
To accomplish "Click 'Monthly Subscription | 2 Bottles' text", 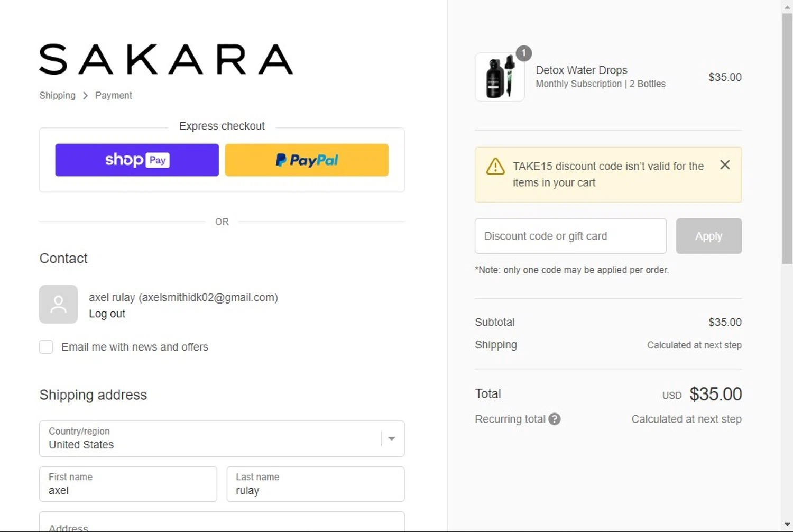I will (601, 84).
